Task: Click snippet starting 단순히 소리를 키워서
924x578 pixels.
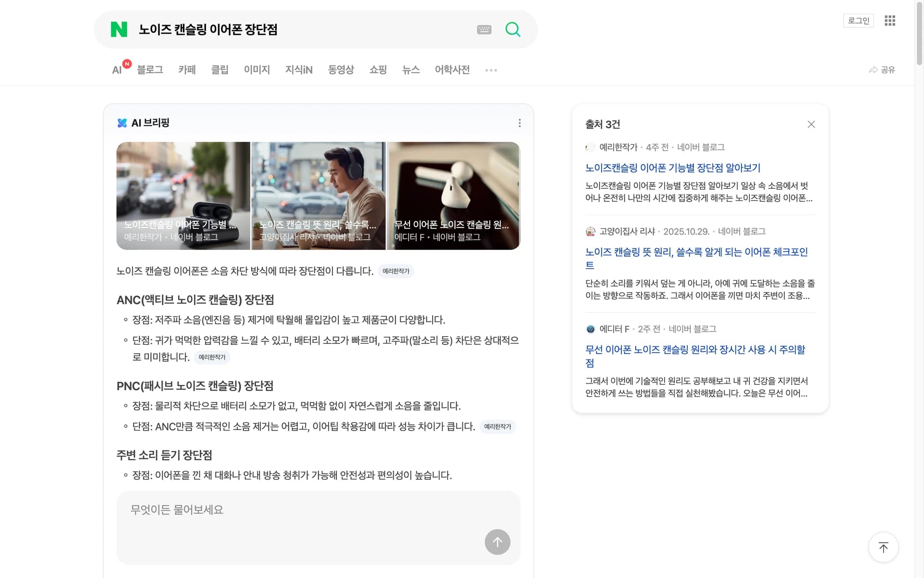Action: (700, 289)
